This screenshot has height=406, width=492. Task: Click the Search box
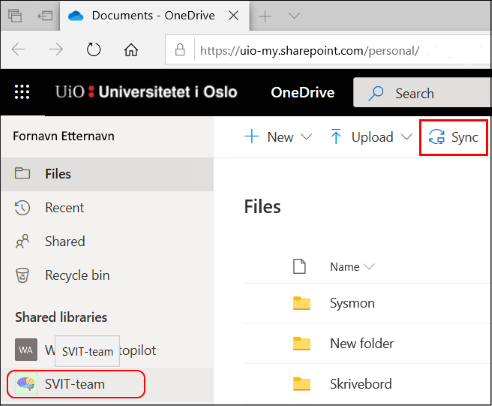422,92
